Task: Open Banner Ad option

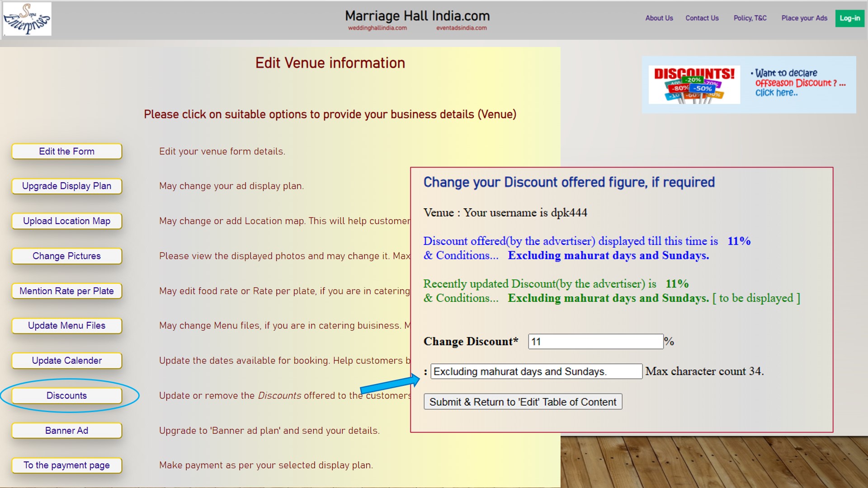Action: pos(67,431)
